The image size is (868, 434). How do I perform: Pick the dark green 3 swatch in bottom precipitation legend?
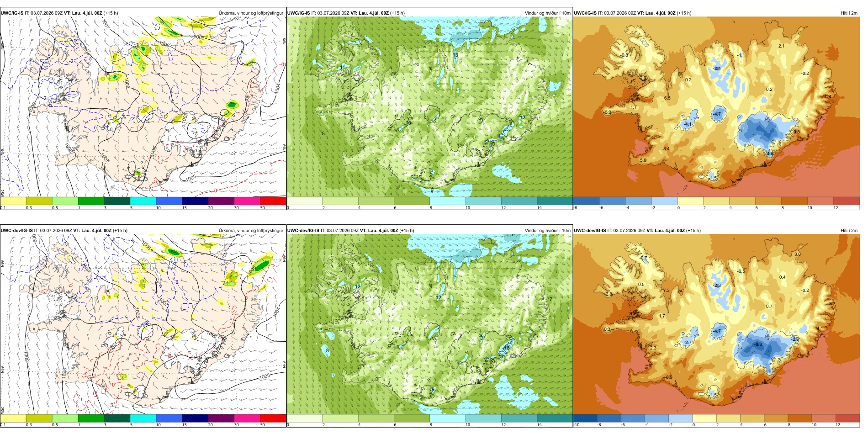(x=117, y=418)
